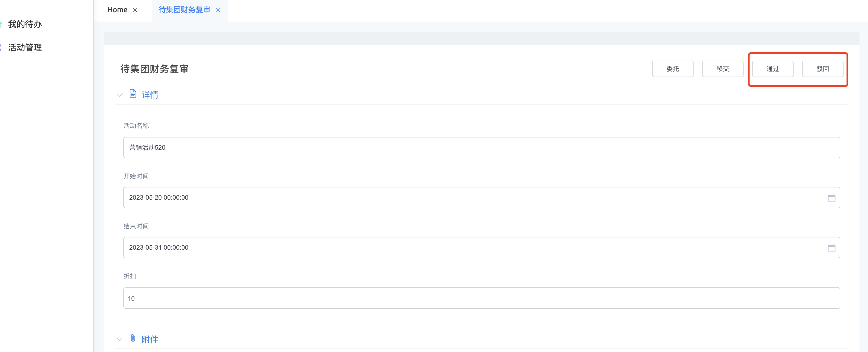Image resolution: width=868 pixels, height=352 pixels.
Task: Click the 委托 button
Action: pyautogui.click(x=672, y=69)
